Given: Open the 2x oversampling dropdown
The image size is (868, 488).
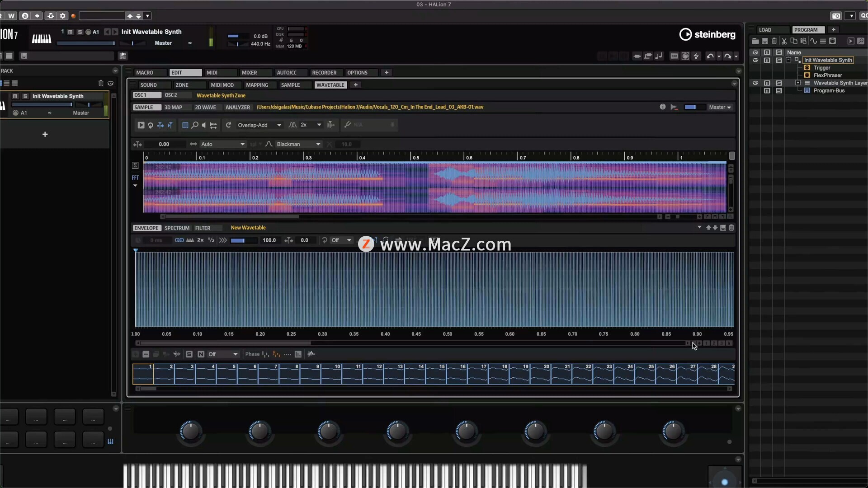Looking at the screenshot, I should point(311,125).
